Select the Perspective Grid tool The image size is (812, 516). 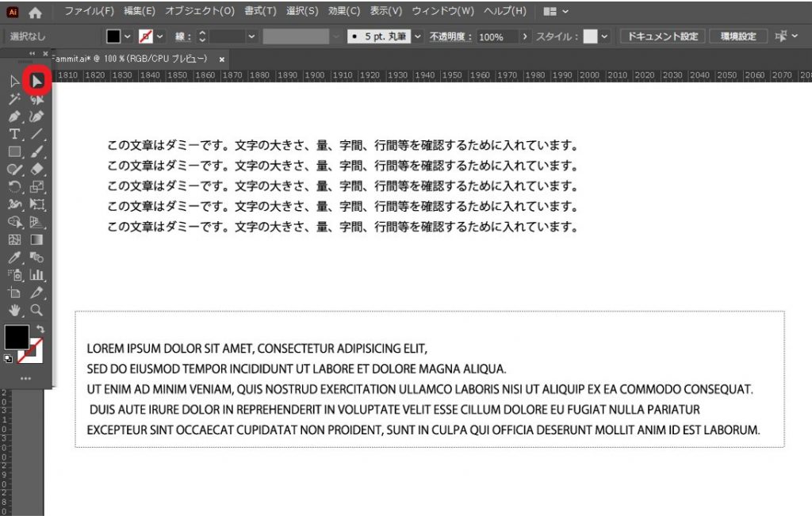[36, 222]
